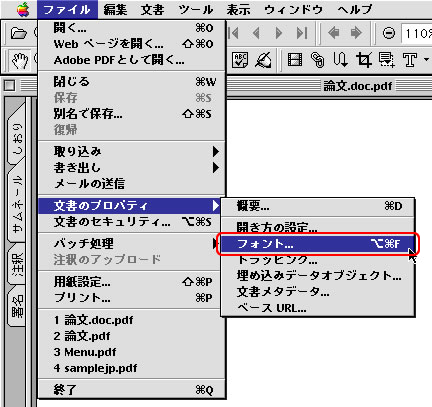The width and height of the screenshot is (432, 407).
Task: Click the zoom percentage input field
Action: coord(417,33)
